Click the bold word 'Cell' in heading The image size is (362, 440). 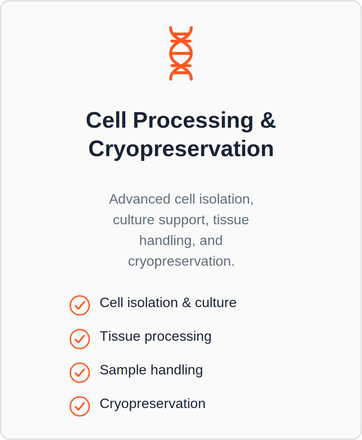[106, 120]
